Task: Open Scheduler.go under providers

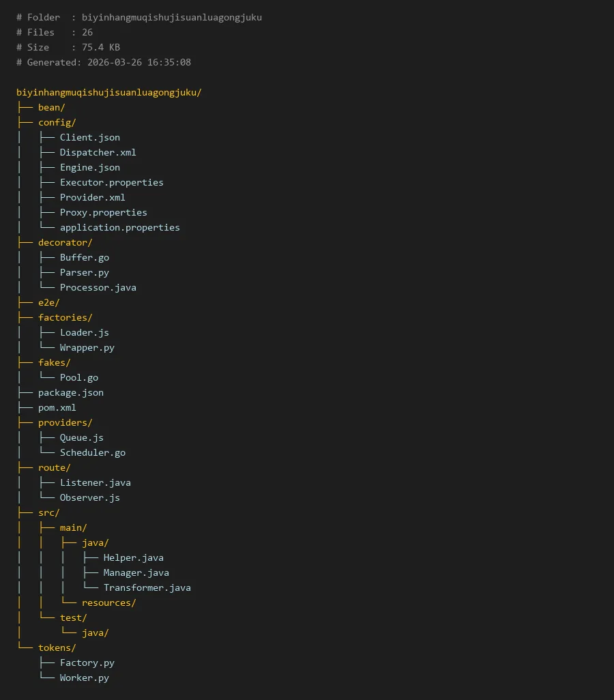Action: [92, 452]
